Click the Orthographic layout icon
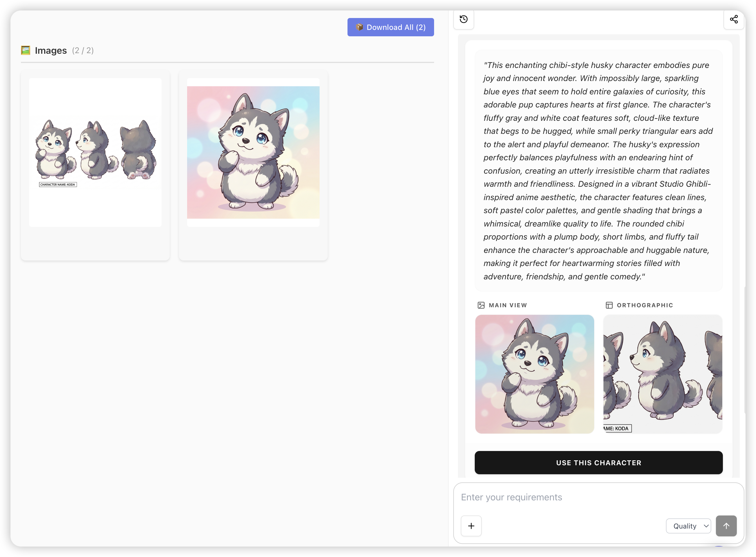The image size is (756, 557). (609, 305)
